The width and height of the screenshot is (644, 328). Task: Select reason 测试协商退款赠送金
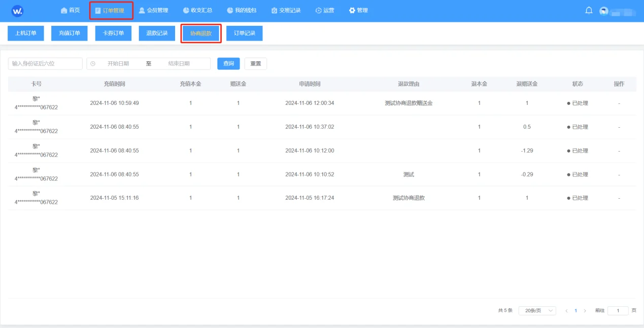pyautogui.click(x=409, y=103)
